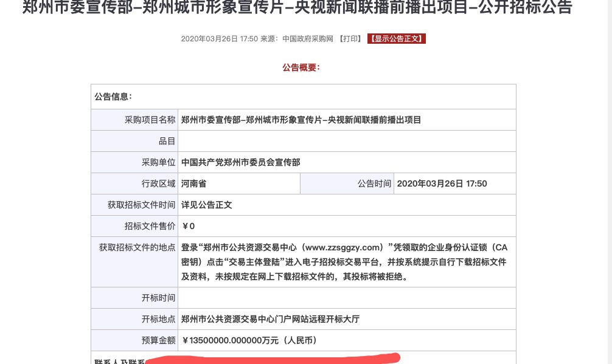Click the page title heading text

(x=297, y=7)
